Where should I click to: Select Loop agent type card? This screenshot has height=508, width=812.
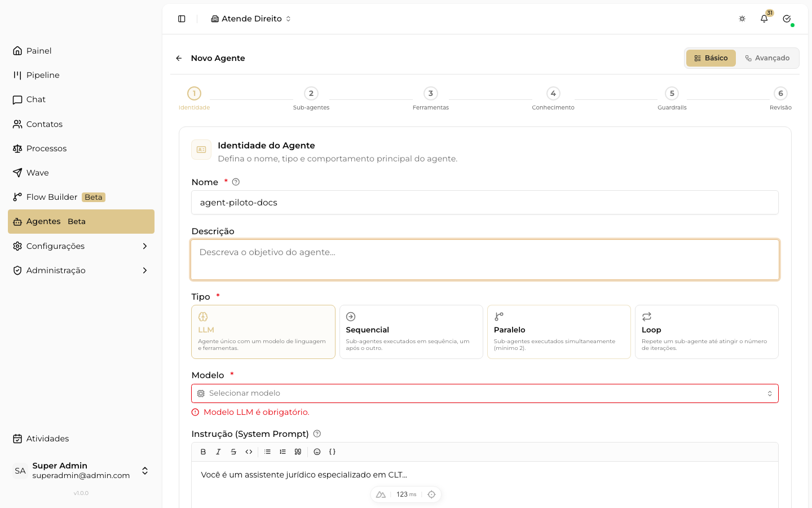tap(707, 332)
